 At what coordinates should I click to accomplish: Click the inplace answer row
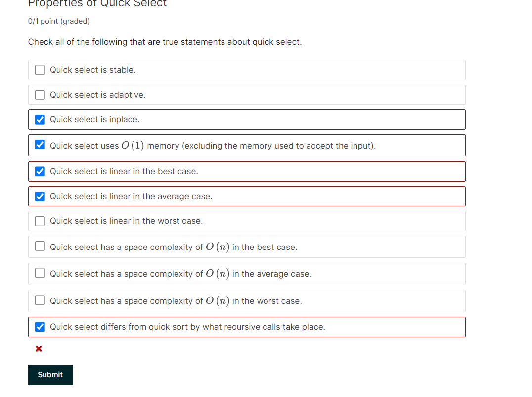[247, 119]
